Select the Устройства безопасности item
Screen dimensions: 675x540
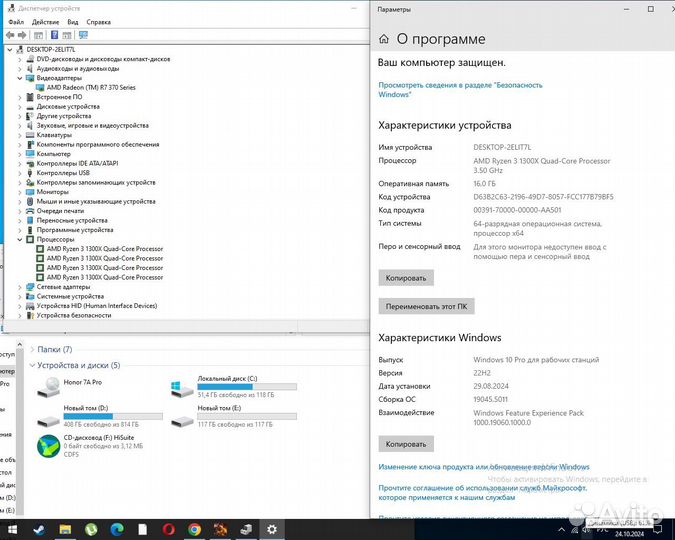pos(74,315)
